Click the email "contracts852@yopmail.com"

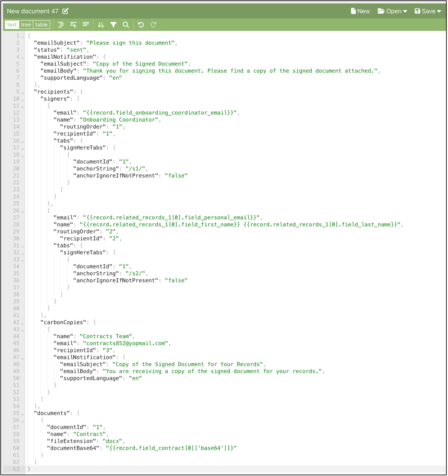[125, 343]
